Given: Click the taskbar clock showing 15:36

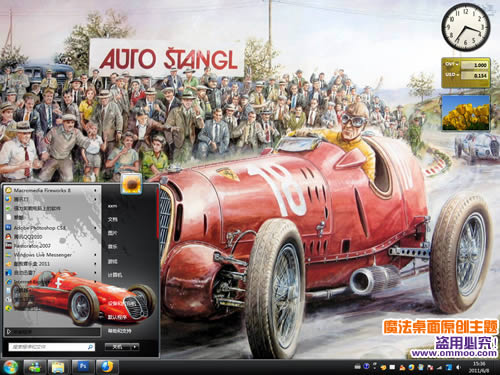Looking at the screenshot, I should 479,367.
